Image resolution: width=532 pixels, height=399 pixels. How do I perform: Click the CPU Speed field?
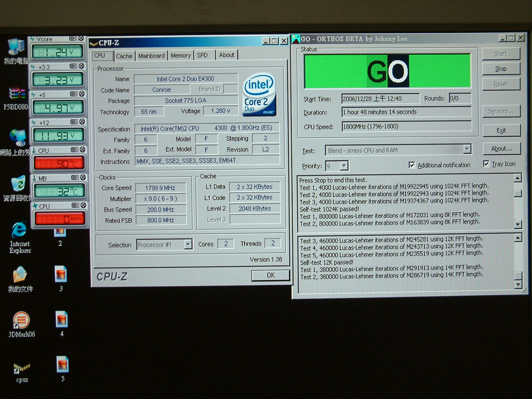[406, 126]
